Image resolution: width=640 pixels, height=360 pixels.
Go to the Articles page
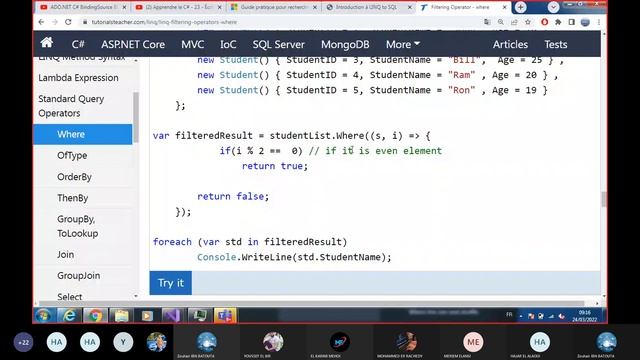click(510, 44)
